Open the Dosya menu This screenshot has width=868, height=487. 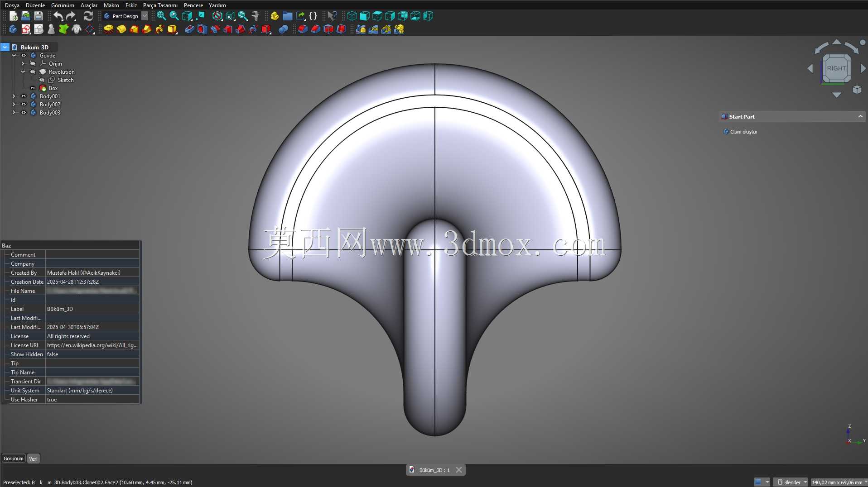(x=12, y=5)
